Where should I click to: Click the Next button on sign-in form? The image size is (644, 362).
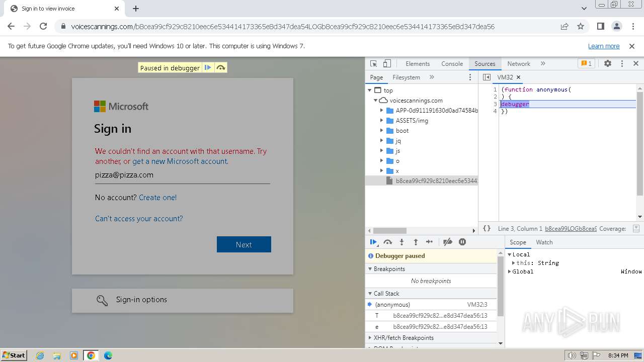tap(244, 244)
